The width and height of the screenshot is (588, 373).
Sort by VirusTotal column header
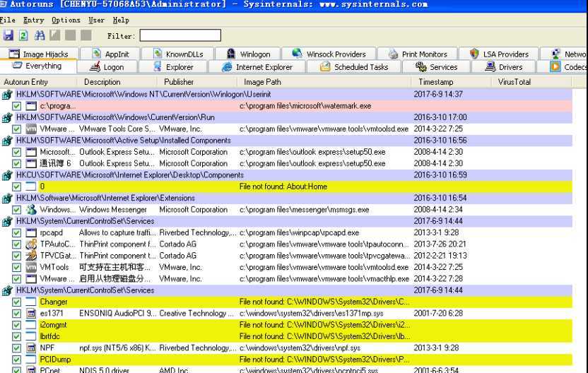point(531,82)
